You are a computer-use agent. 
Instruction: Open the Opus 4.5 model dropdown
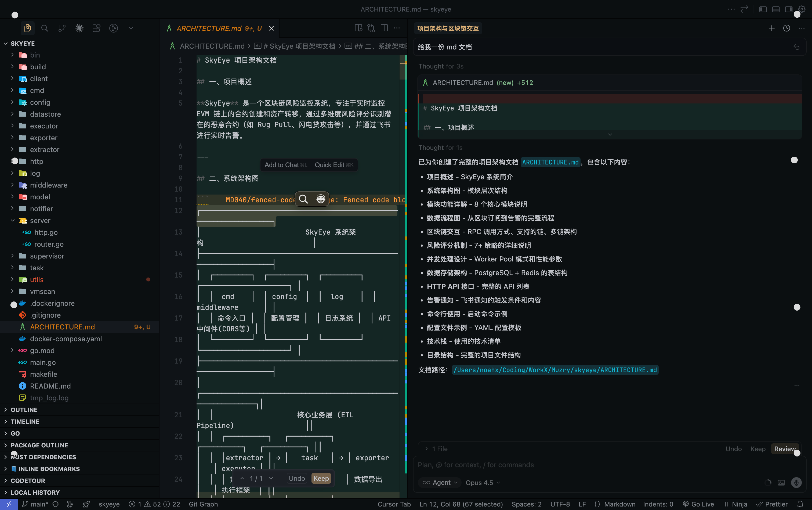[x=482, y=482]
